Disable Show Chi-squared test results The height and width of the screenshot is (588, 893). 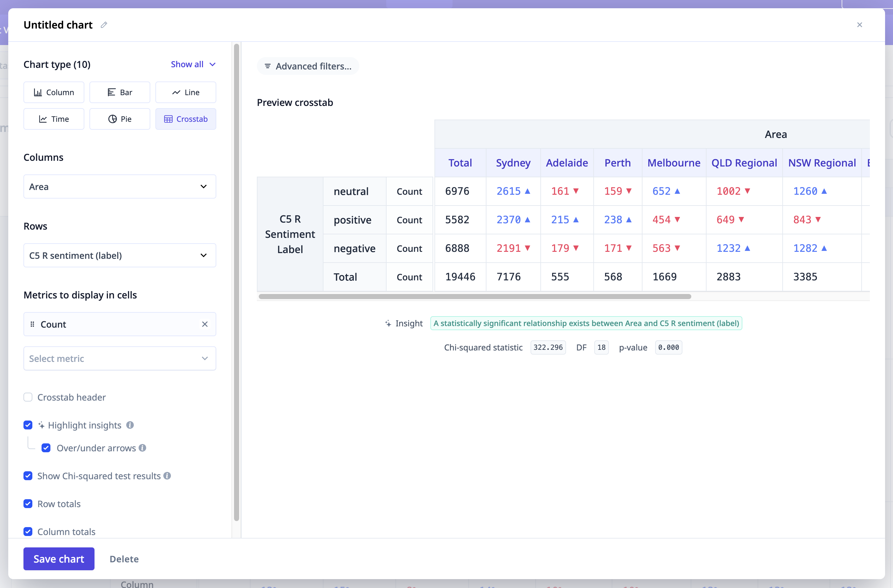(x=28, y=476)
